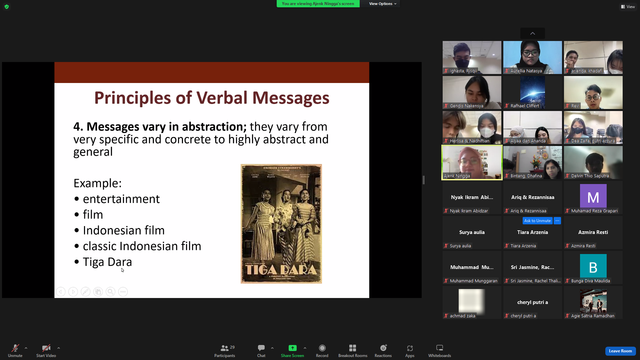The width and height of the screenshot is (640, 360).
Task: Select Nyak Ikram Abidzar's tile
Action: coord(472,198)
